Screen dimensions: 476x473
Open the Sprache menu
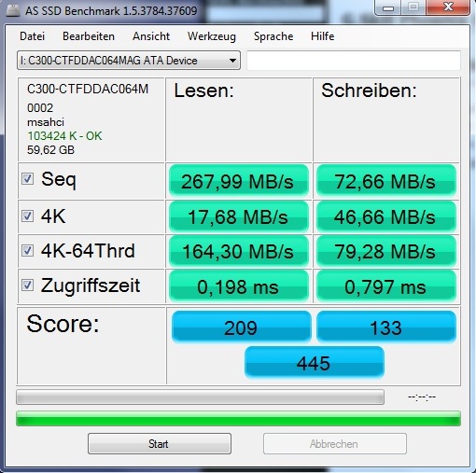[x=273, y=36]
